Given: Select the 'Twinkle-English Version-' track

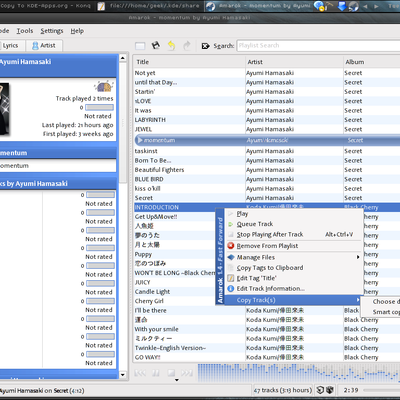Looking at the screenshot, I should pos(267,348).
